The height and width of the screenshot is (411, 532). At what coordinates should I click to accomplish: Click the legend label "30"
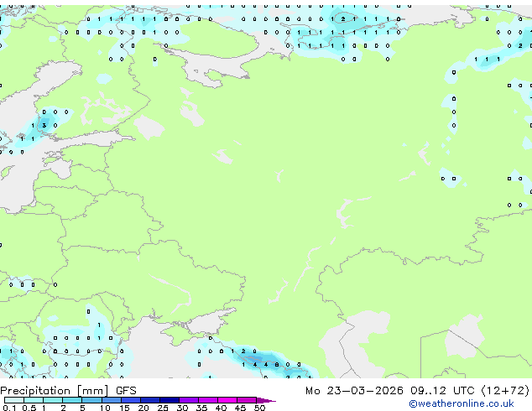tap(182, 408)
